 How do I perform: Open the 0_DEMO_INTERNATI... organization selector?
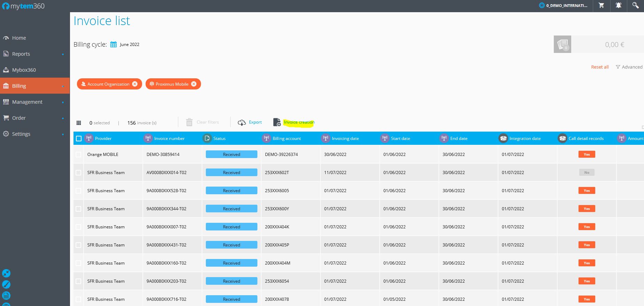563,6
